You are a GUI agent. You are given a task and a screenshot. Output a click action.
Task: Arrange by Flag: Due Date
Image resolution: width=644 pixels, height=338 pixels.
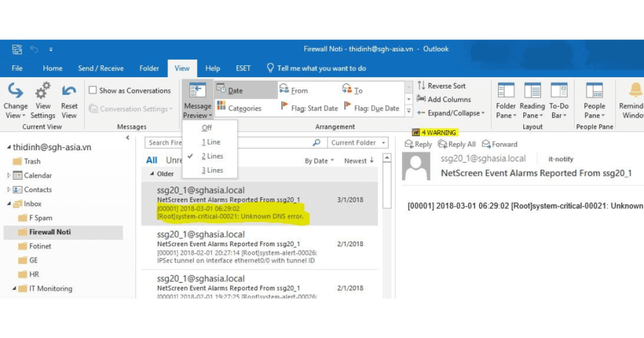pos(372,108)
